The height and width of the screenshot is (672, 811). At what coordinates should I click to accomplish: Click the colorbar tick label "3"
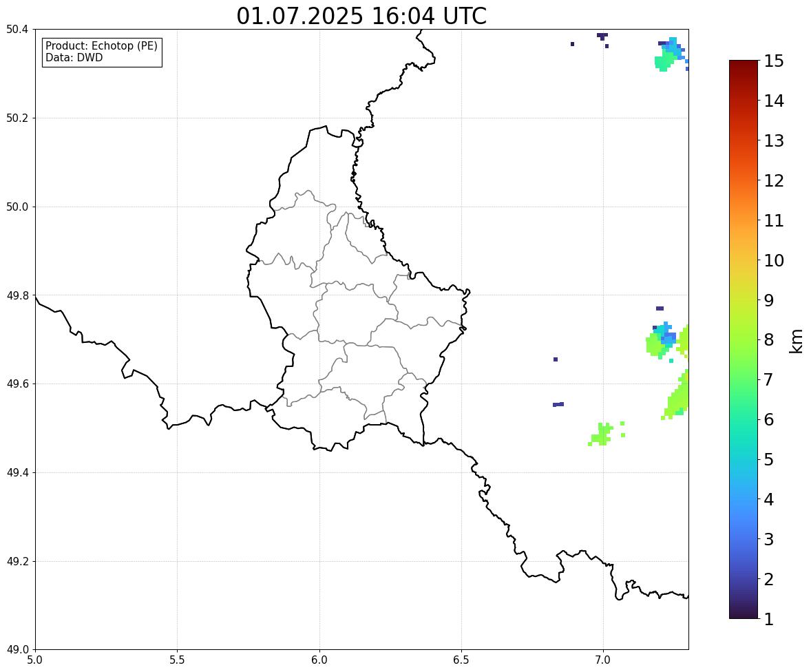click(769, 539)
